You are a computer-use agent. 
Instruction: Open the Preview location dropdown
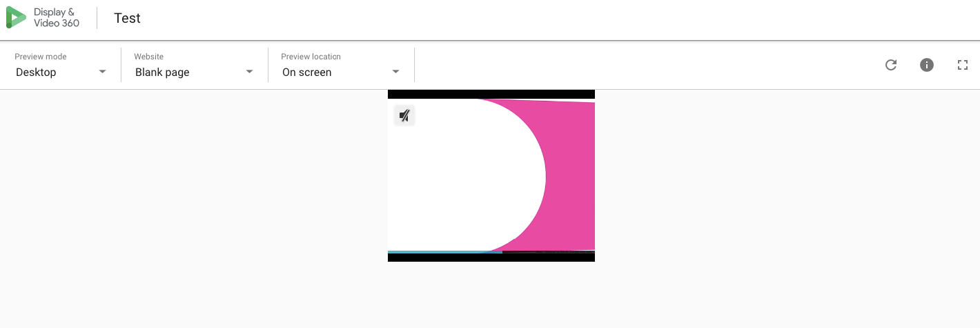341,66
